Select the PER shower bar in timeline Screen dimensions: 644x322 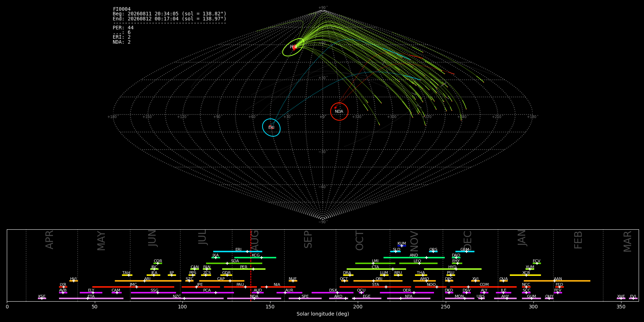coord(244,269)
